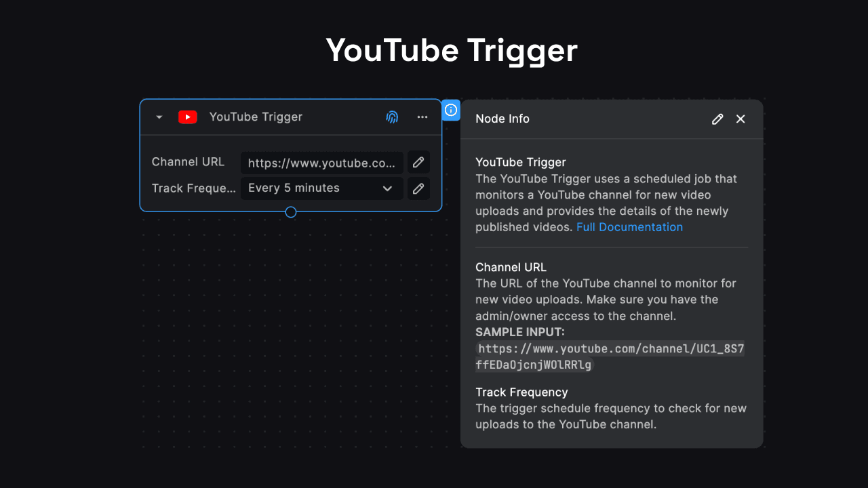Image resolution: width=868 pixels, height=488 pixels.
Task: Click the node's output connector circle
Action: coord(290,212)
